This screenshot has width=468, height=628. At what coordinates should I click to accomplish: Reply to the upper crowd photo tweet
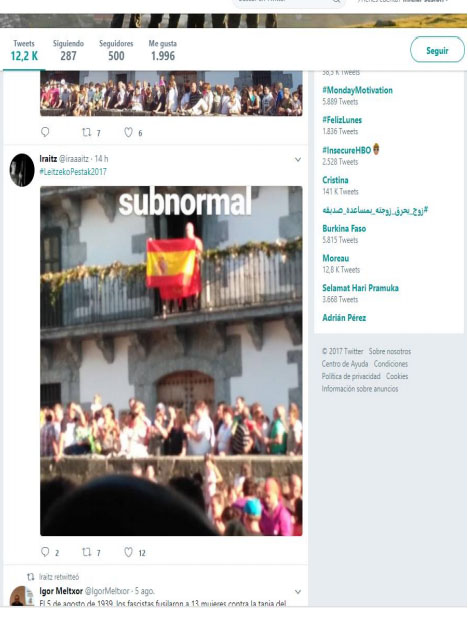click(45, 132)
